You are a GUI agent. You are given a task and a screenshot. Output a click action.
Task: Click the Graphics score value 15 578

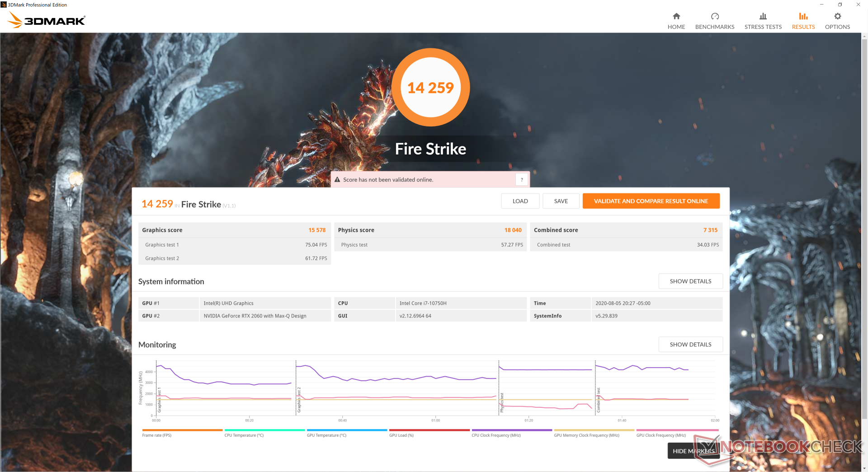click(317, 230)
